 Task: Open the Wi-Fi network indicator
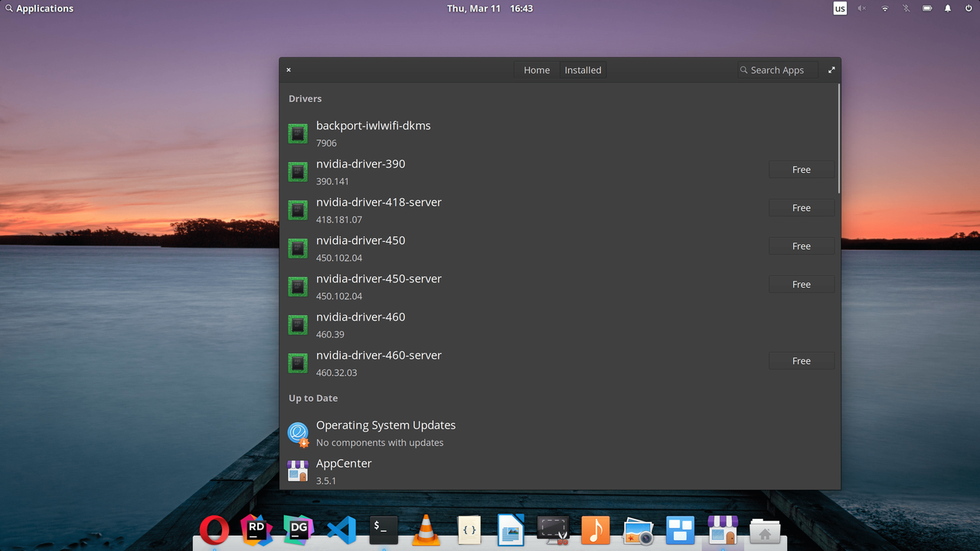click(884, 8)
